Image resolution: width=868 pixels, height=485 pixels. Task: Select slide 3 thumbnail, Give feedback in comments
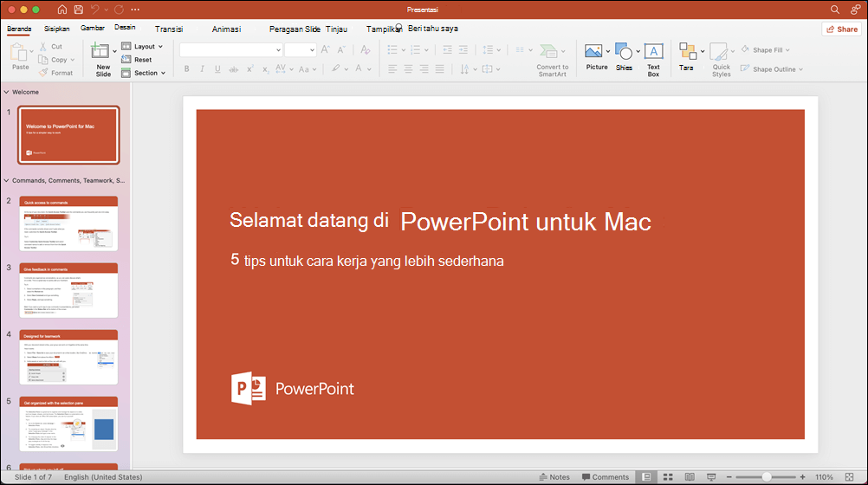(68, 290)
